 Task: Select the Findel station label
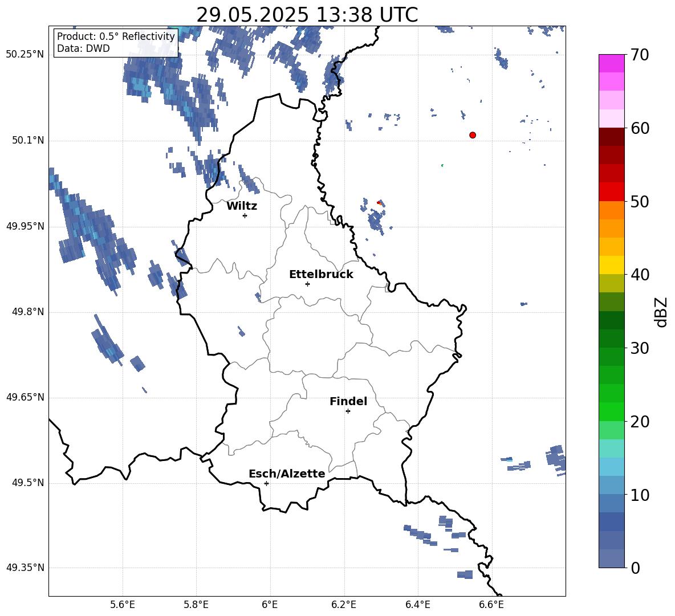(x=348, y=401)
